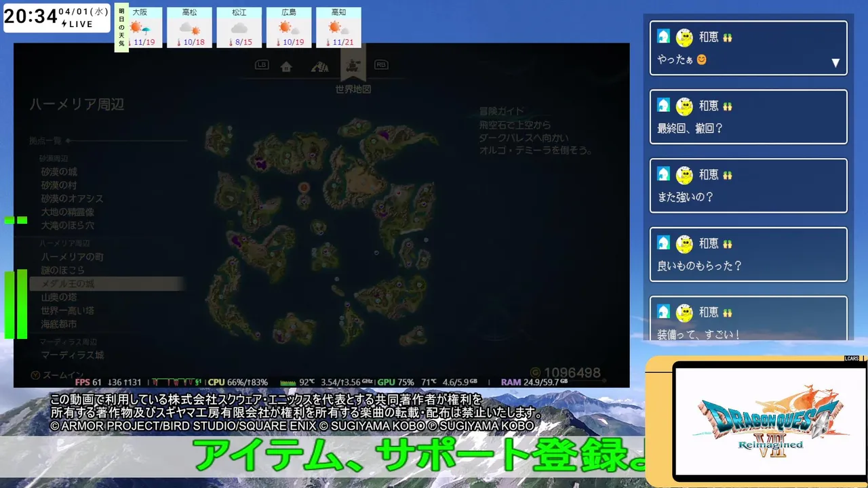
Task: Click the tall green audio level meter
Action: 16,304
